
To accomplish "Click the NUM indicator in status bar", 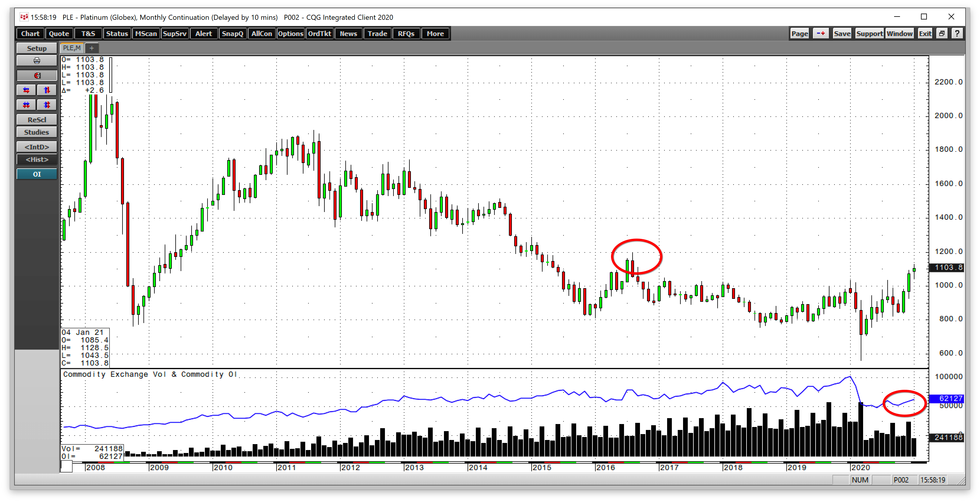I will 860,480.
